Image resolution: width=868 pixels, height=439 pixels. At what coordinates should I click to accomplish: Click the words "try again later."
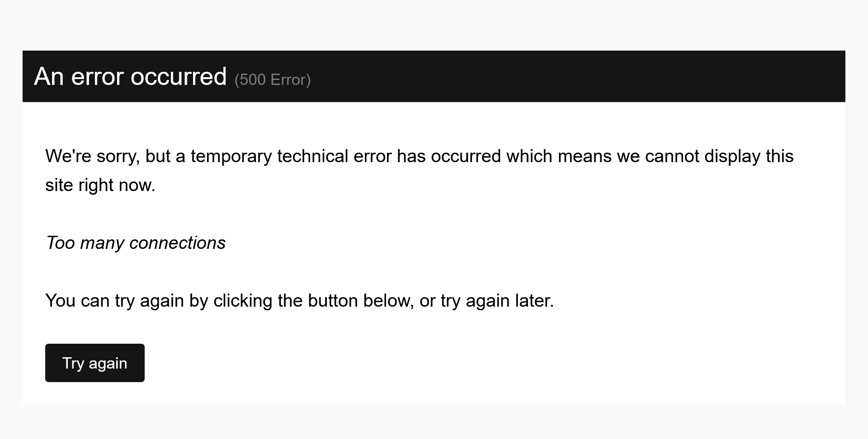point(497,301)
